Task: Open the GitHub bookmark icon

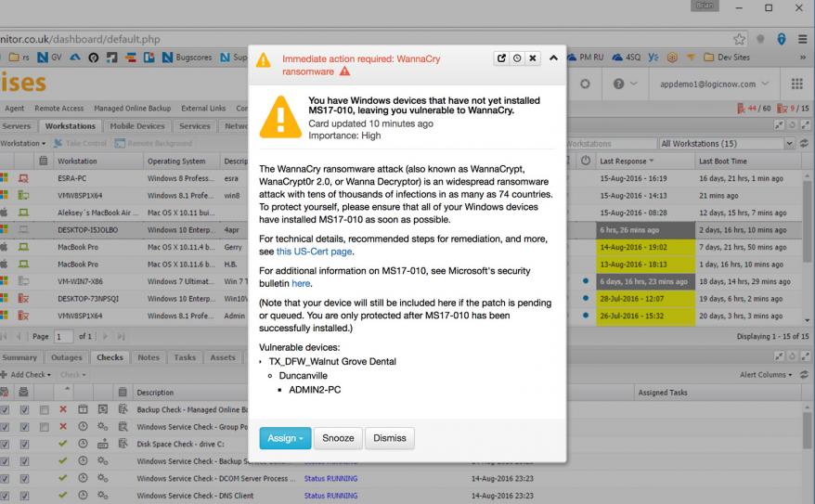Action: click(x=93, y=58)
